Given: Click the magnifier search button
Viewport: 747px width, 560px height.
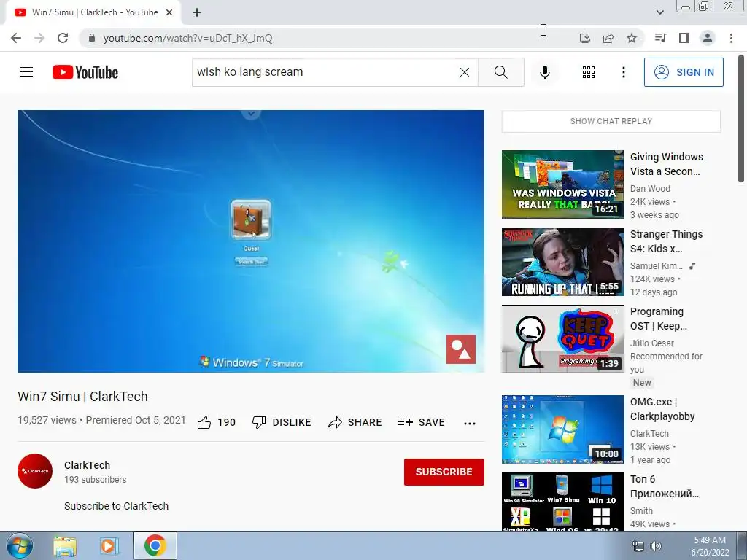Looking at the screenshot, I should point(500,72).
